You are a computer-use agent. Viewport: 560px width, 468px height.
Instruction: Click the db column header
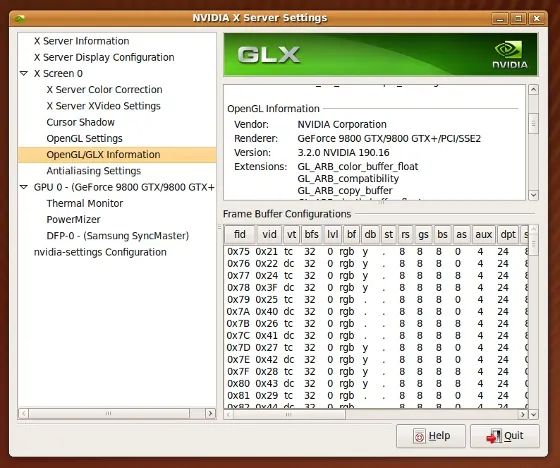370,235
